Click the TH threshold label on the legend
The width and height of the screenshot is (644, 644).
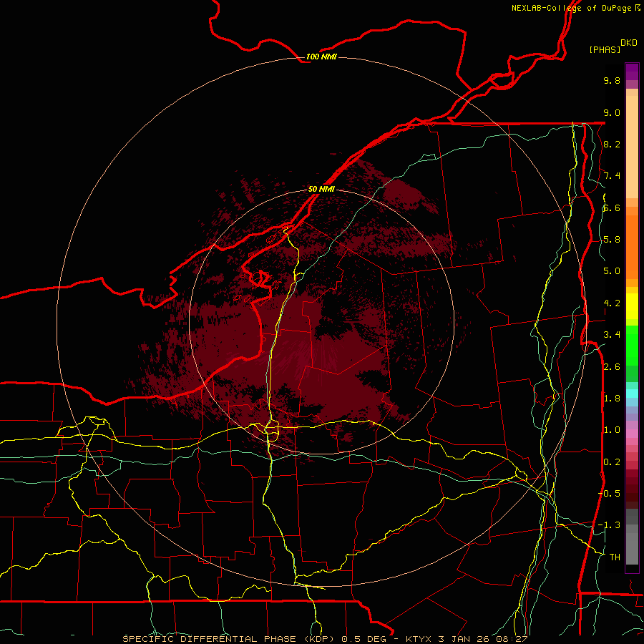click(615, 557)
